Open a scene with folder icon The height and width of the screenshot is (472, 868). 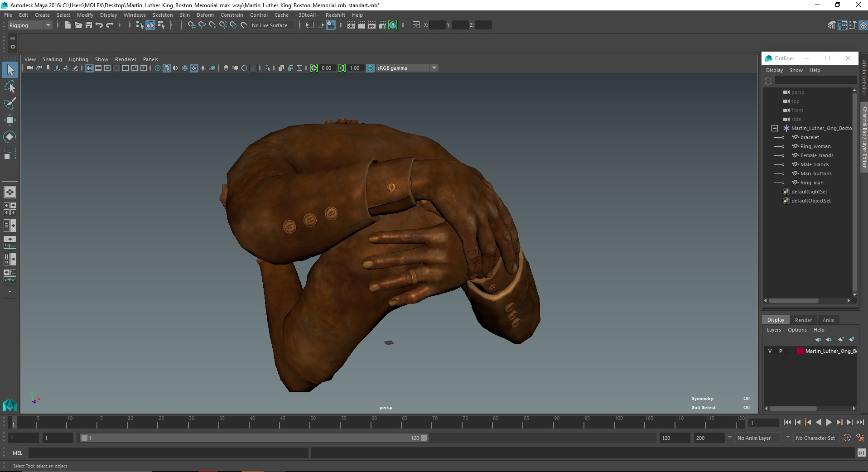click(x=78, y=25)
